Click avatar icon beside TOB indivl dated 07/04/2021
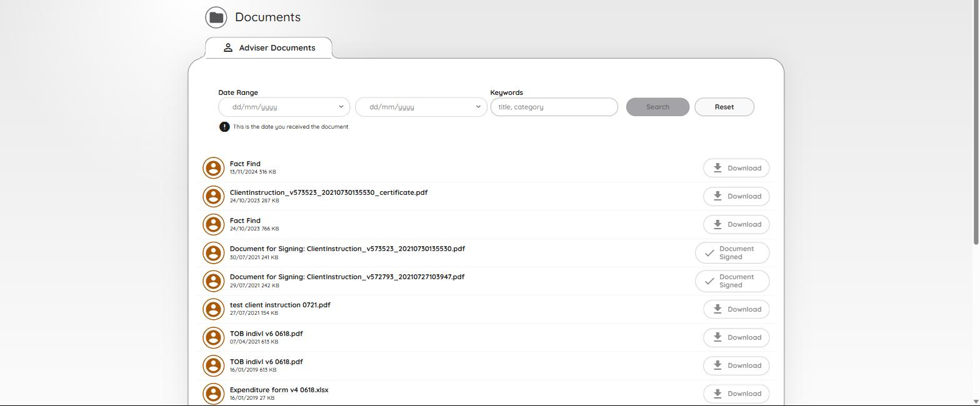Viewport: 980px width, 406px height. coord(214,337)
